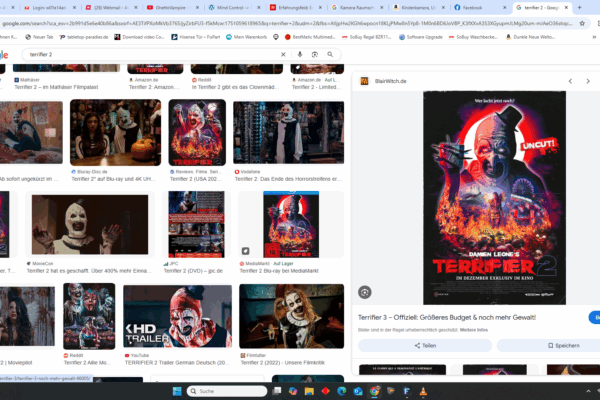
Task: Submit search with the magnifier icon
Action: (x=330, y=54)
